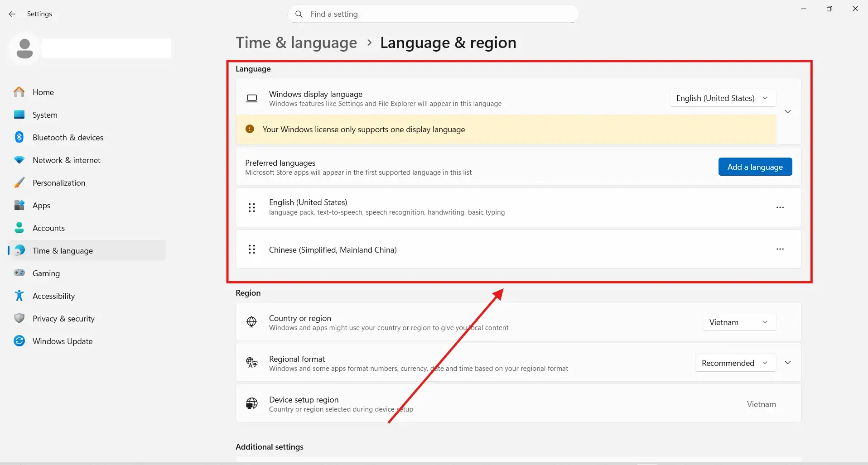Screen dimensions: 868x465
Task: Select Apps in the sidebar
Action: coord(41,206)
